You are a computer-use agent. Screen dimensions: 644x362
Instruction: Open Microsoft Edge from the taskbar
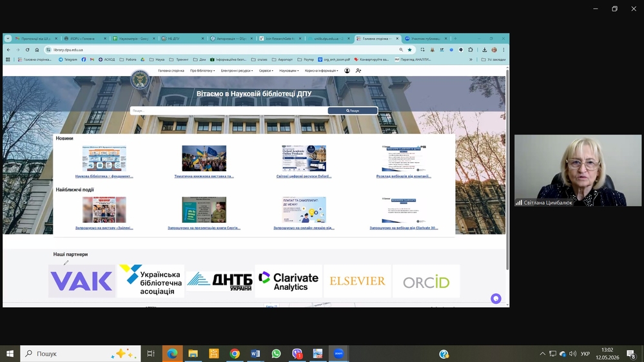172,354
